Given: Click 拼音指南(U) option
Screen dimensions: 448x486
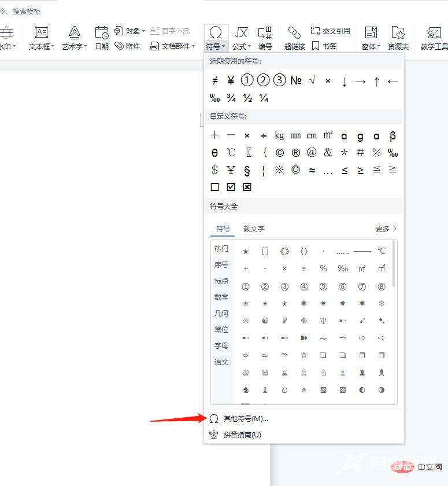Looking at the screenshot, I should 242,435.
